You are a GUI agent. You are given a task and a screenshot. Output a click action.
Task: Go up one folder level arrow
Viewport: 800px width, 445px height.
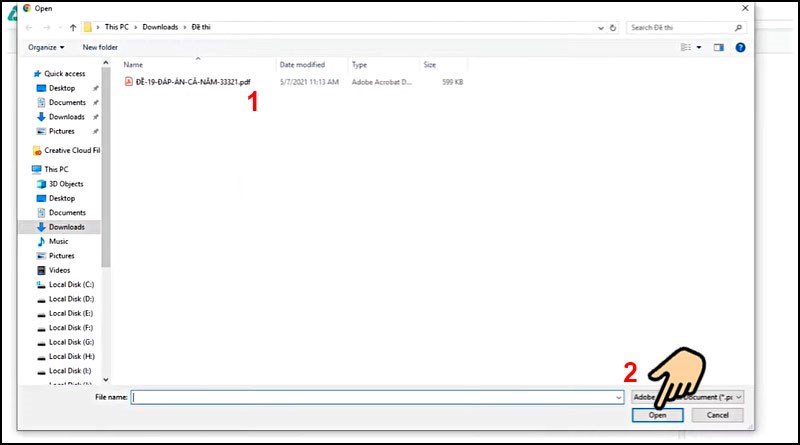point(73,28)
